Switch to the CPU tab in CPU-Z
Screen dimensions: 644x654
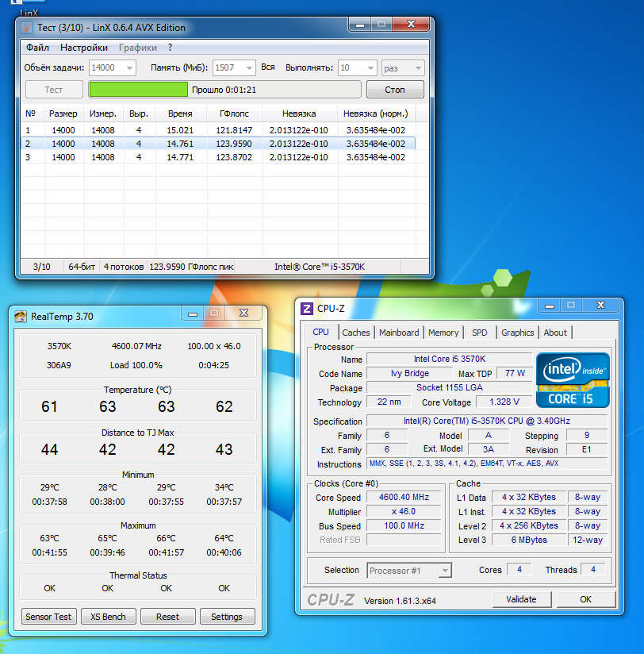pyautogui.click(x=320, y=332)
